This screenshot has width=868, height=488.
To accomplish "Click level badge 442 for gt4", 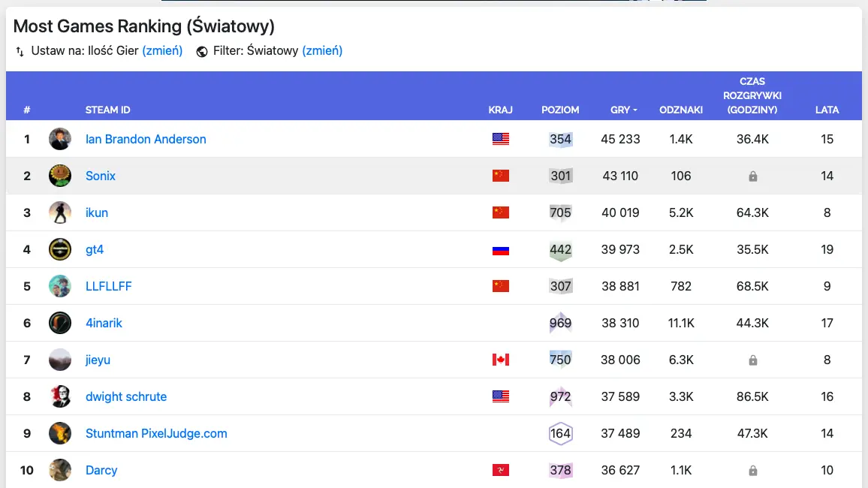I will 560,249.
